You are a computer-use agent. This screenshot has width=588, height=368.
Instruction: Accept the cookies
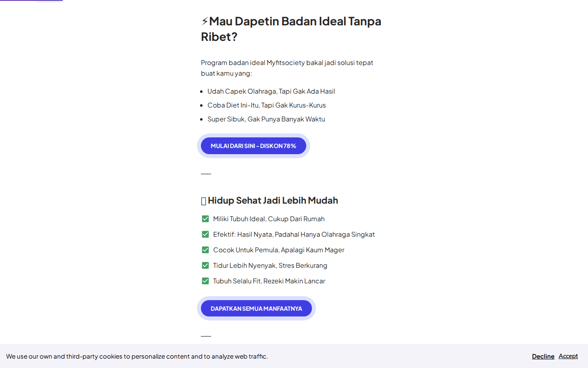[x=568, y=356]
